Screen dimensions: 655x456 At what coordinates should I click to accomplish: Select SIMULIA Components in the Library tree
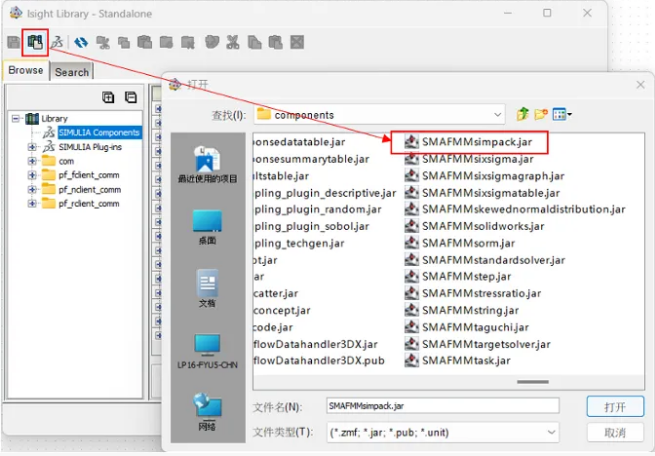99,132
